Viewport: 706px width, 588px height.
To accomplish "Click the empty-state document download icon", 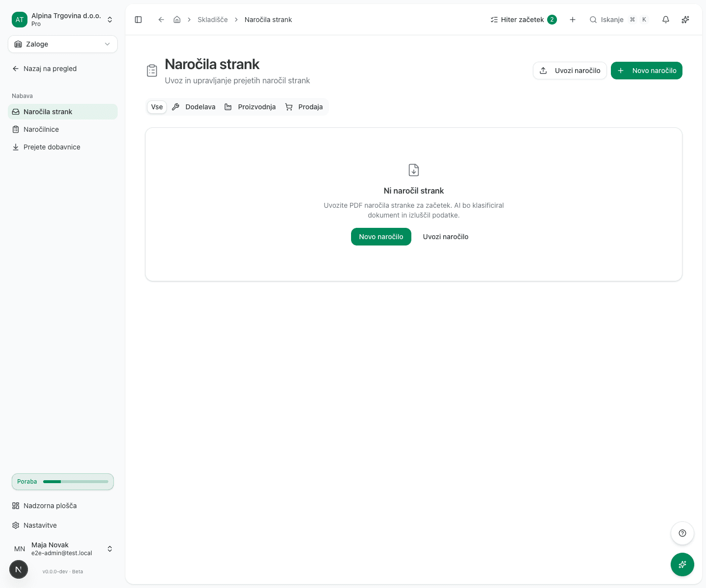I will coord(414,170).
